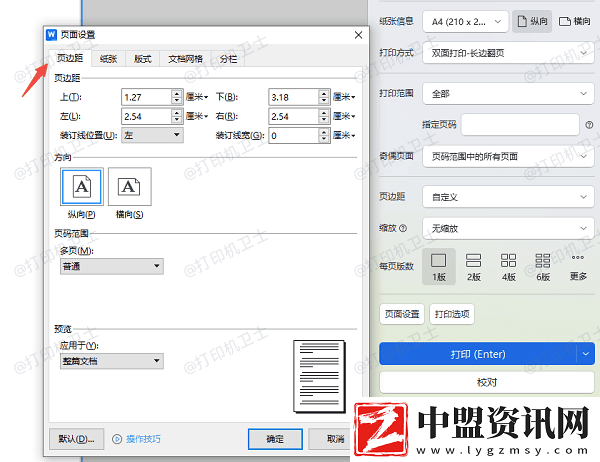Open the 厘米 unit dropdown for bottom margin
The width and height of the screenshot is (600, 462).
[x=344, y=97]
